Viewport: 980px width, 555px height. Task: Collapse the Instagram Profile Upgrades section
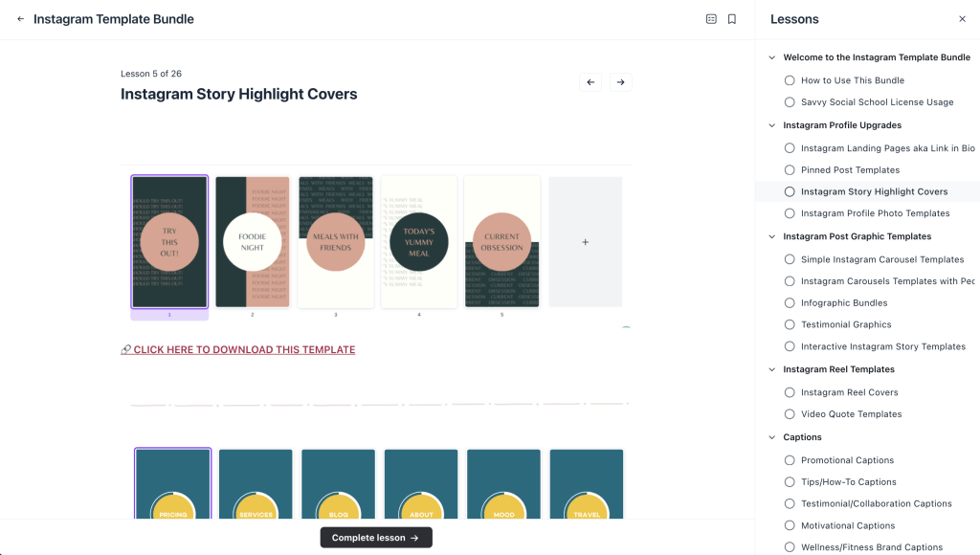coord(772,125)
